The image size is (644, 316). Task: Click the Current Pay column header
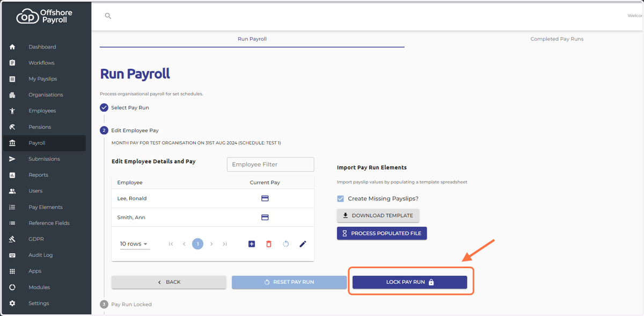265,183
